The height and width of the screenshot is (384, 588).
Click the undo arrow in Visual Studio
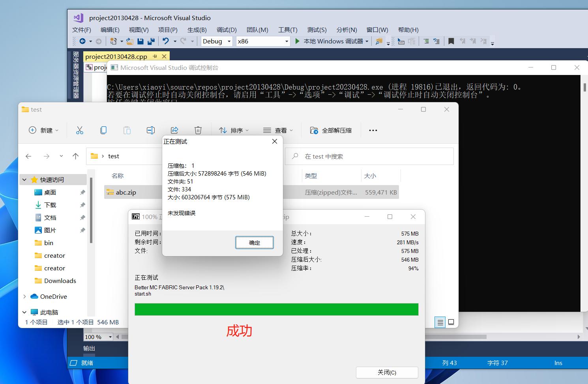coord(166,41)
